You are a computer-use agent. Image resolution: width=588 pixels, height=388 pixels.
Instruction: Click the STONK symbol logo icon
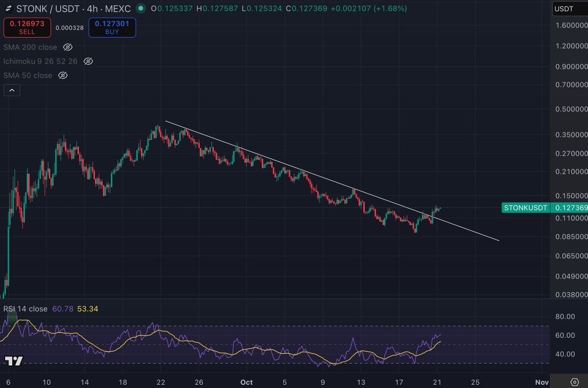click(8, 9)
